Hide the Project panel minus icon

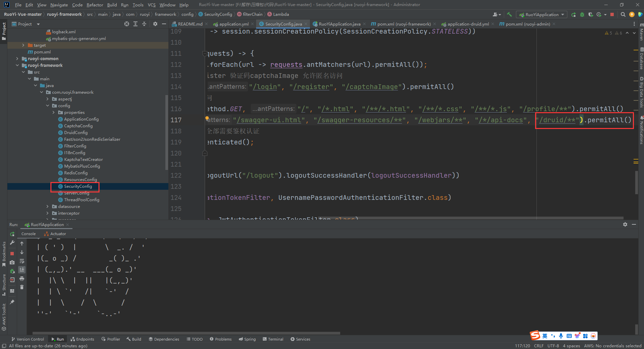(164, 24)
